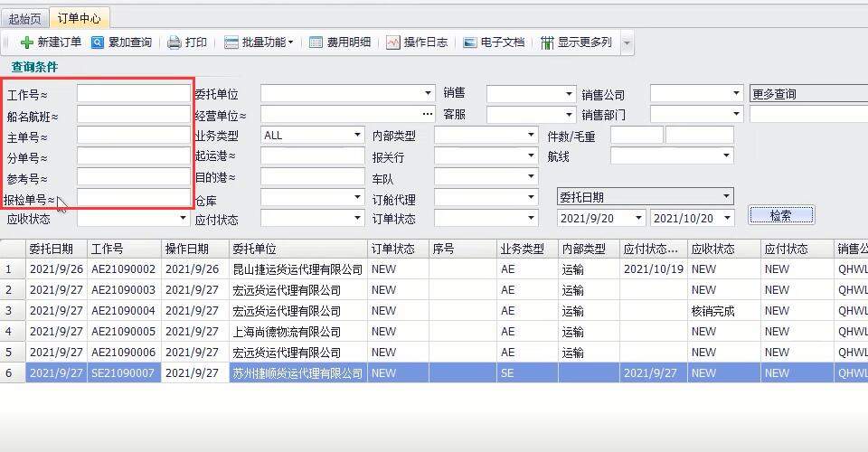Click the 打印 printer icon
868x452 pixels.
pos(174,42)
